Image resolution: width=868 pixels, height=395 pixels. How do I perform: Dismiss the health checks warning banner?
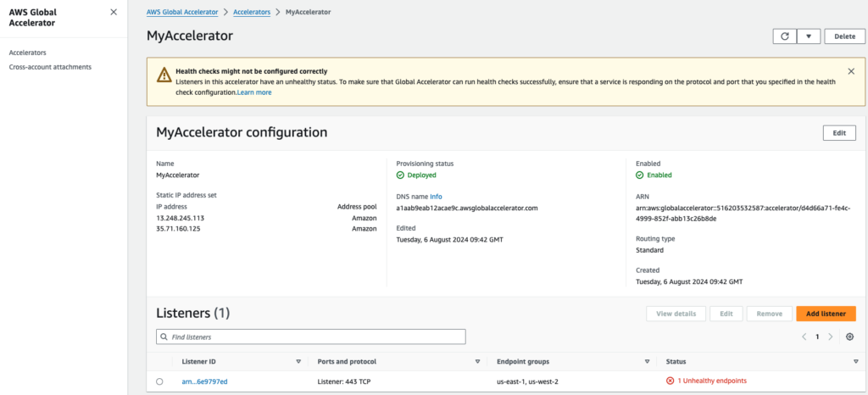(x=851, y=71)
